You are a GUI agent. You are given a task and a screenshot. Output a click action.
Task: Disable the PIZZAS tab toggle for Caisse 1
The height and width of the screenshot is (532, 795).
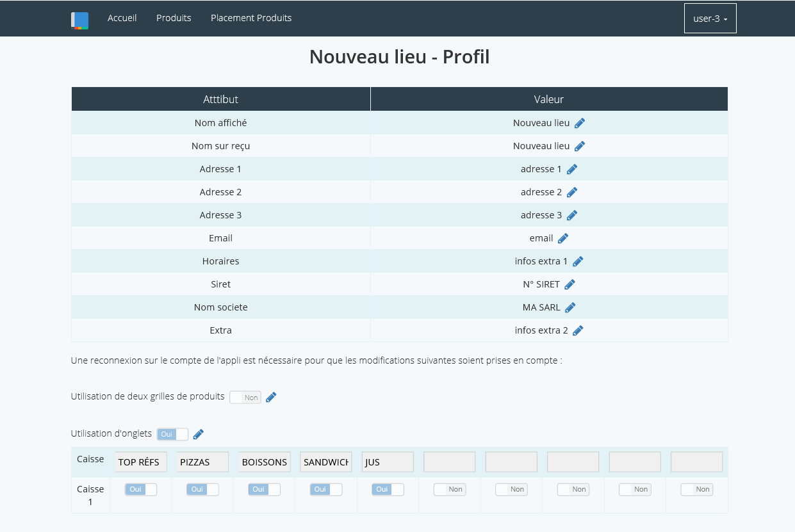point(202,489)
